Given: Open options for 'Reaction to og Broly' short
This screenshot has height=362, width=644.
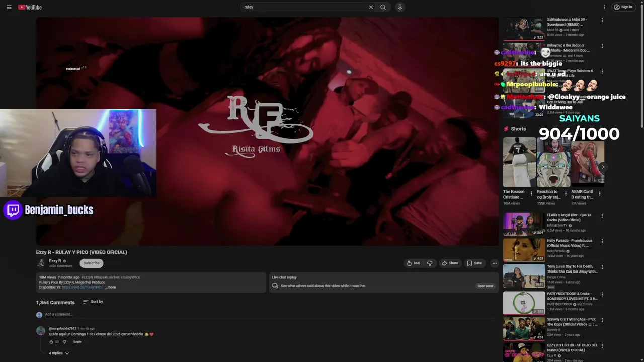Looking at the screenshot, I should click(x=566, y=193).
